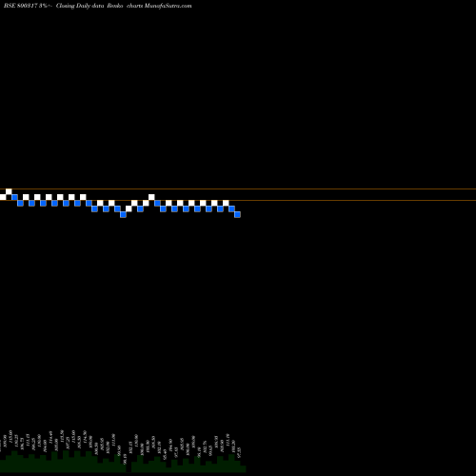Click the last blue Renko brick on the right
Screen dimensions: 476x476
[237, 214]
